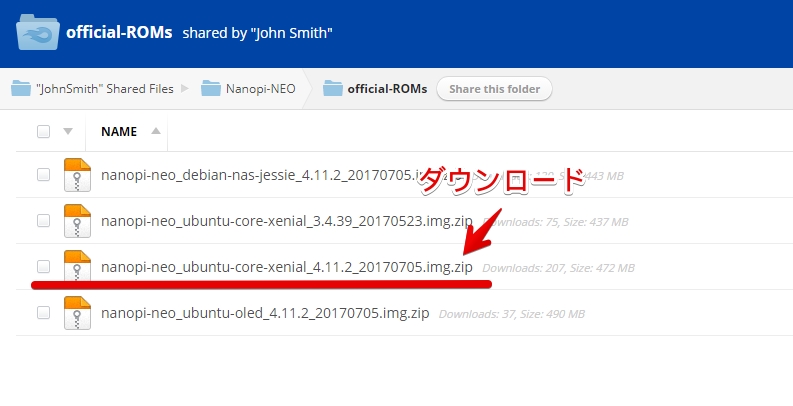
Task: Click "Downloads: 207, Size: 472 MB" text
Action: click(558, 268)
